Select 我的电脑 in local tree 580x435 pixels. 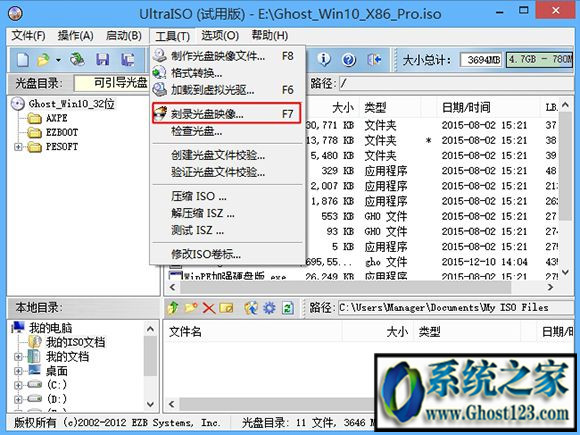(50, 328)
